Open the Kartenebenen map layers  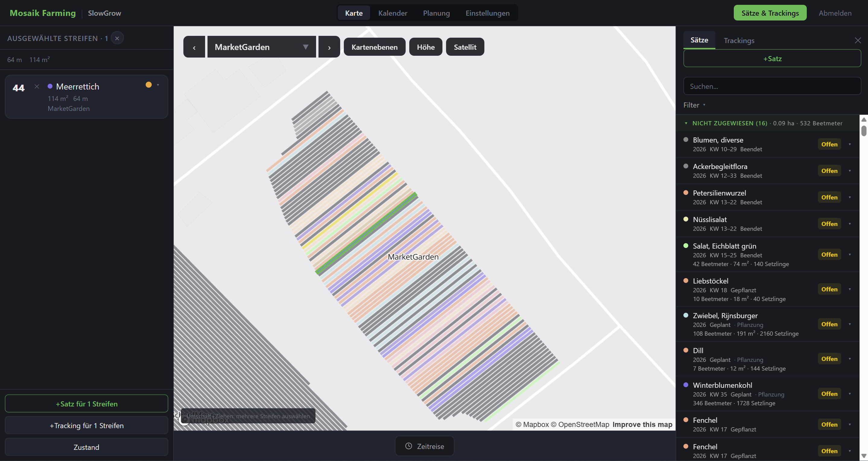tap(374, 47)
